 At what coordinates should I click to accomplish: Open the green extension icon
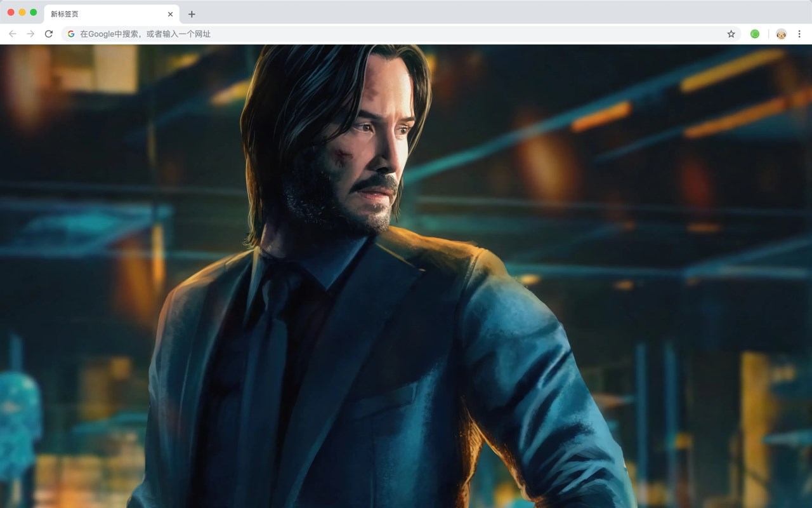coord(755,34)
